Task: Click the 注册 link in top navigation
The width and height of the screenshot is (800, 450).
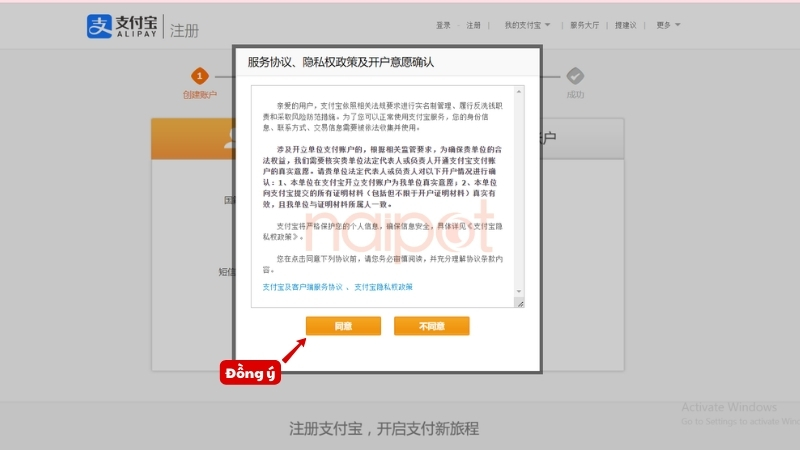Action: click(474, 25)
